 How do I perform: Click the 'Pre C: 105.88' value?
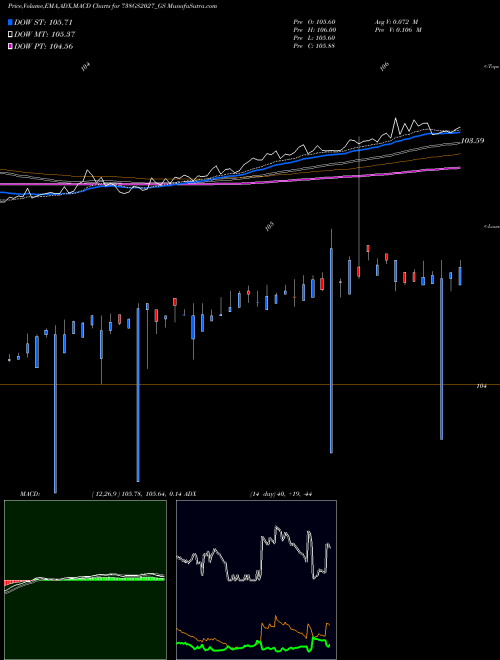point(314,46)
